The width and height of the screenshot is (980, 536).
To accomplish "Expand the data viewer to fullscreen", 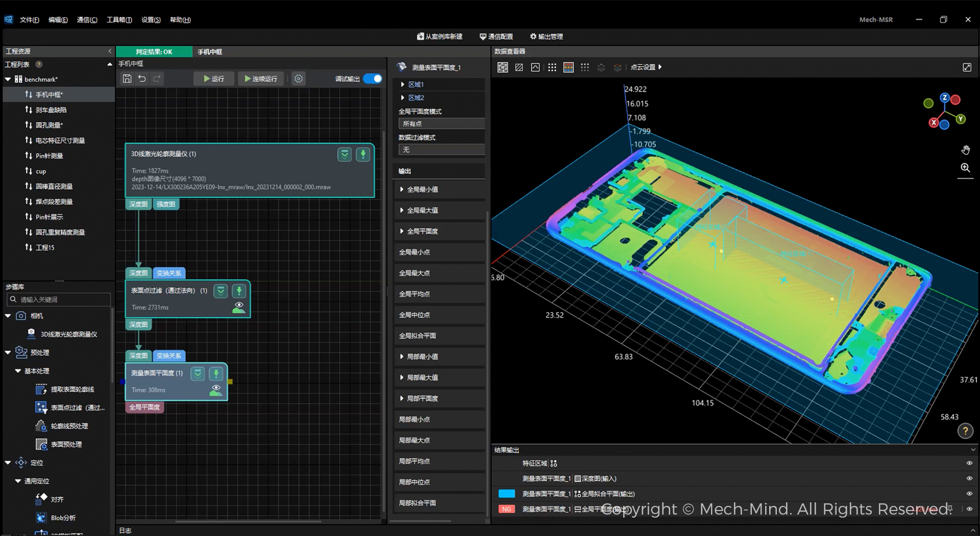I will (967, 67).
